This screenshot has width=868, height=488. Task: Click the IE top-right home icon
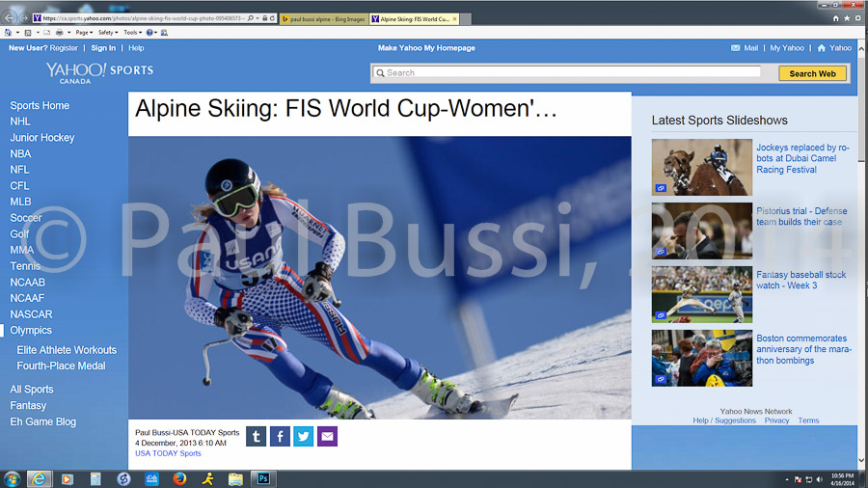coord(836,18)
